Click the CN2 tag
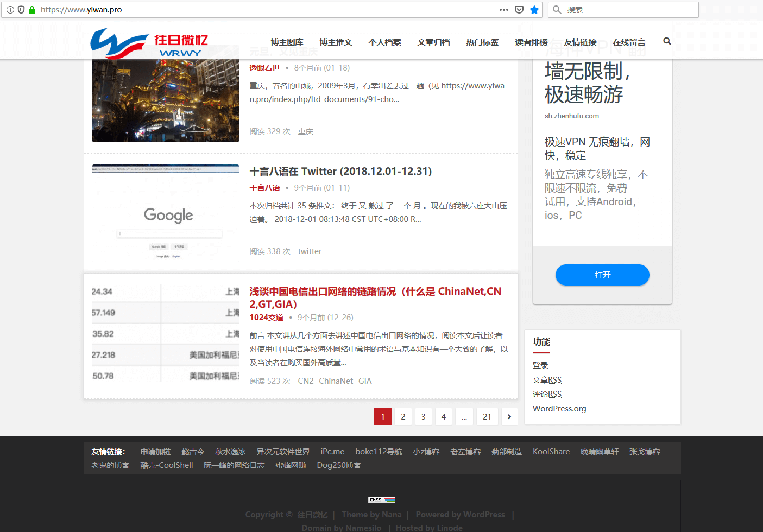The image size is (763, 532). point(306,381)
